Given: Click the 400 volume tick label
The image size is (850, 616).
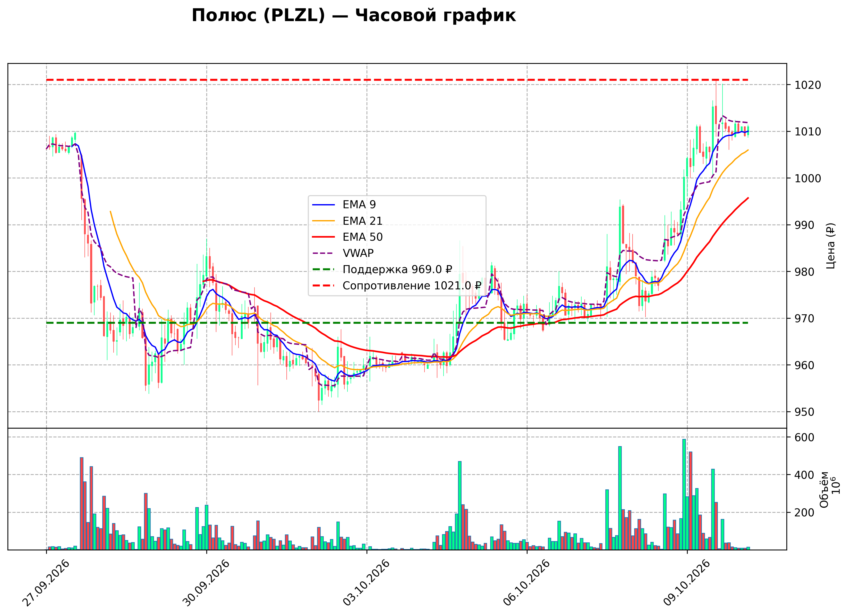Looking at the screenshot, I should [804, 475].
